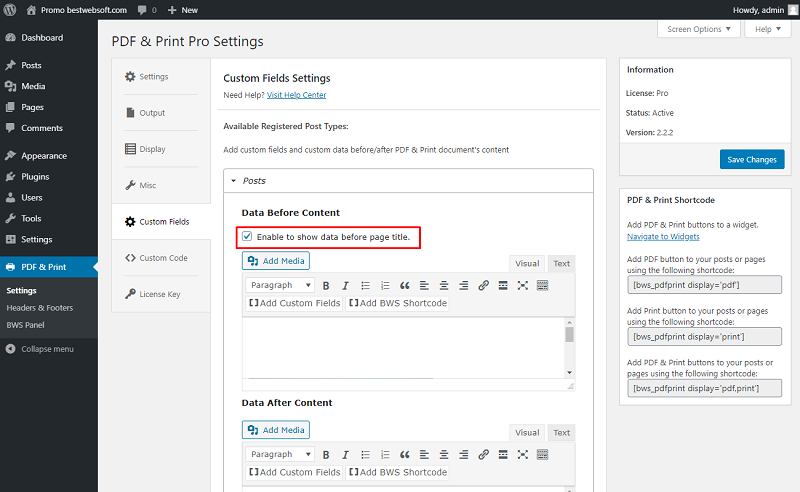Viewport: 800px width, 492px height.
Task: Open BWS Panel submenu
Action: (26, 325)
